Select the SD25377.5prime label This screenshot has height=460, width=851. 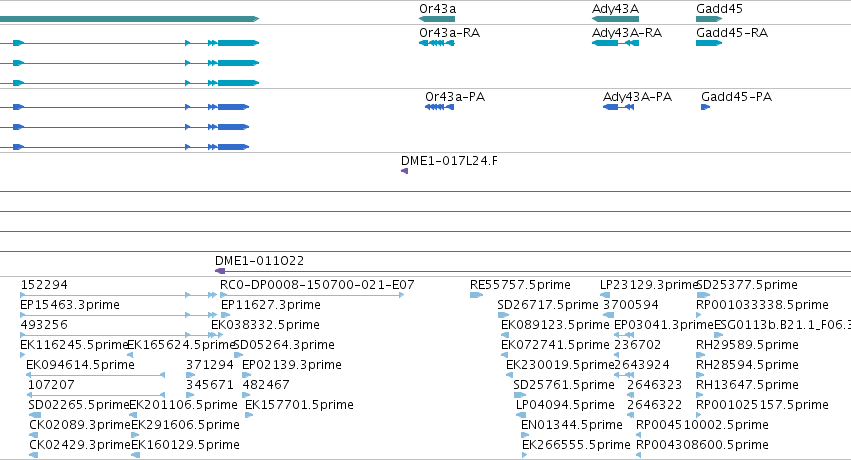pos(747,284)
